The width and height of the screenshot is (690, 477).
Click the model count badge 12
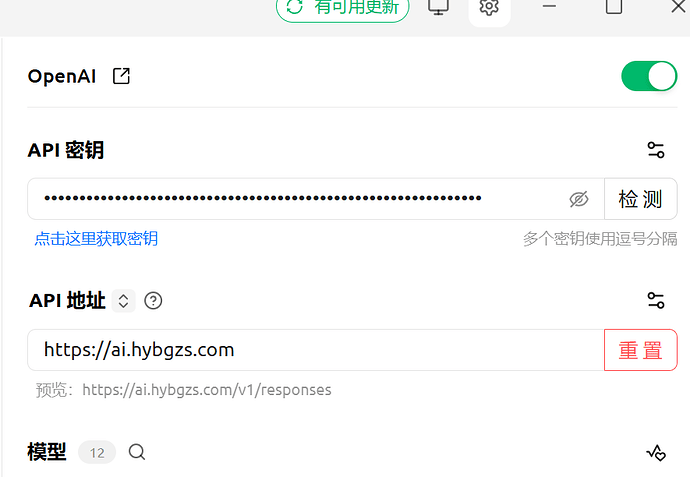tap(97, 452)
